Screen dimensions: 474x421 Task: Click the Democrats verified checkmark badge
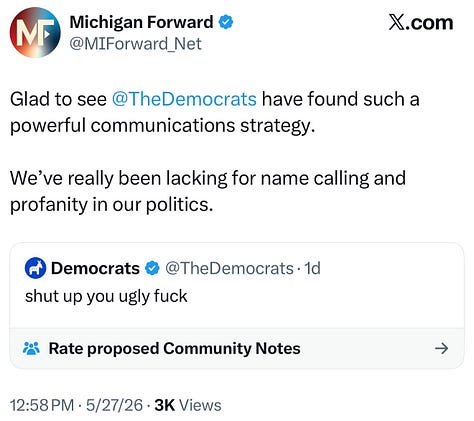(152, 268)
